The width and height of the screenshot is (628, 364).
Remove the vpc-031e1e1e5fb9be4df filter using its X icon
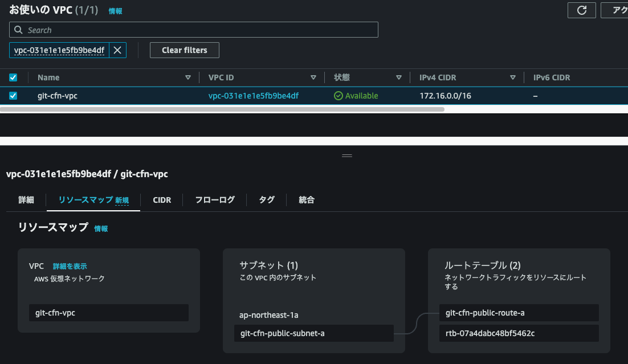pos(117,50)
